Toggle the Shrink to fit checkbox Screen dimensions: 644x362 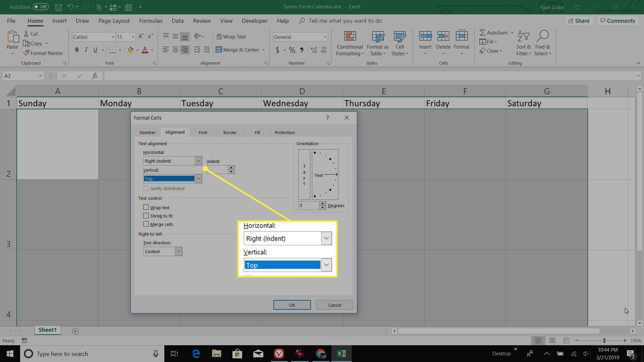tap(146, 215)
